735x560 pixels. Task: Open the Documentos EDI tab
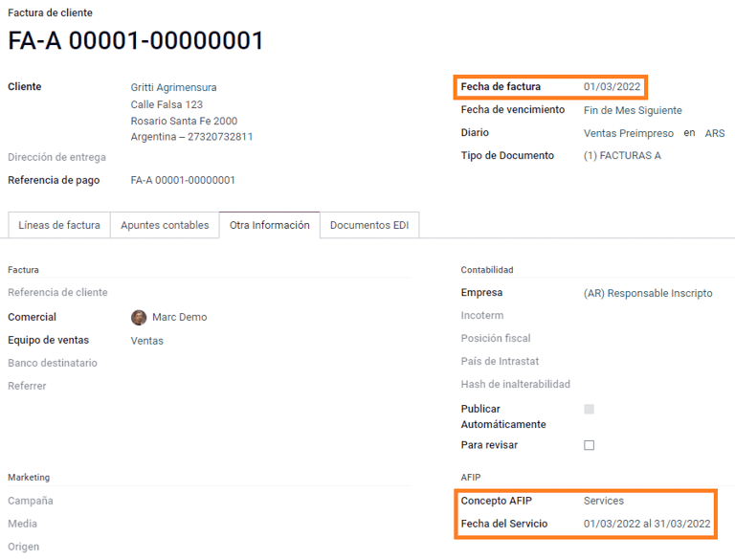(x=369, y=225)
